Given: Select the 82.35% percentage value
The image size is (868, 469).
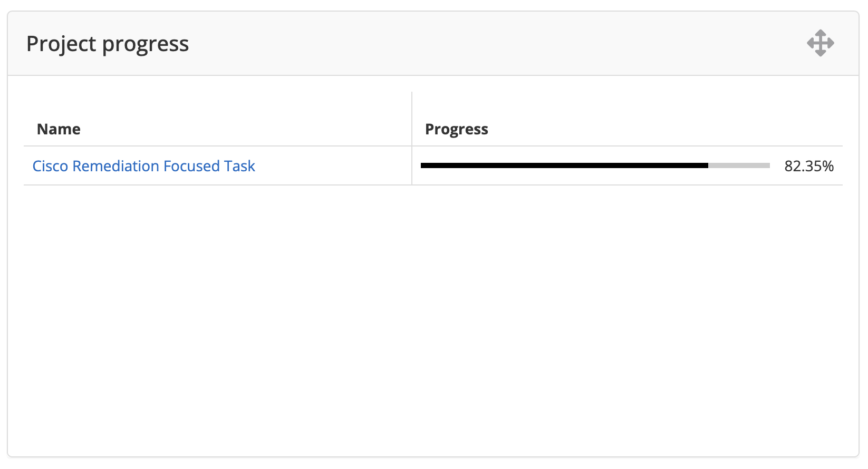Looking at the screenshot, I should pos(808,166).
